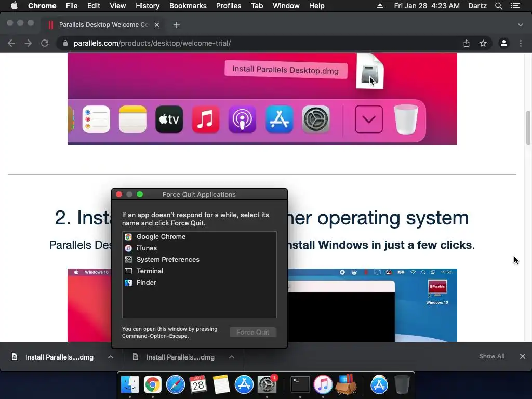
Task: Click the address bar URL
Action: pos(152,43)
